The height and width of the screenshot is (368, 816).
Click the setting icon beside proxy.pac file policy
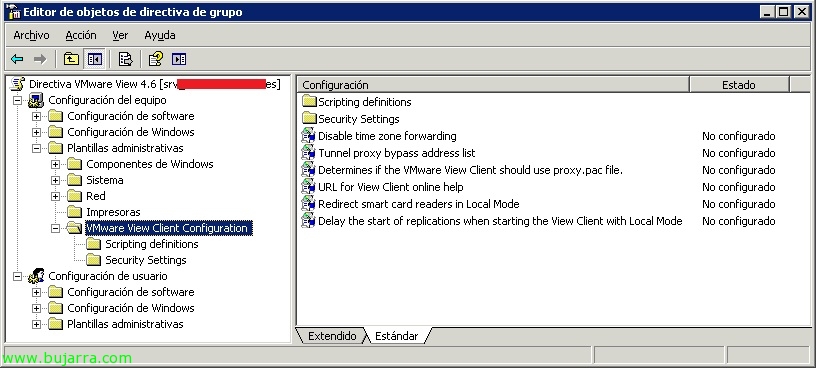[x=309, y=170]
